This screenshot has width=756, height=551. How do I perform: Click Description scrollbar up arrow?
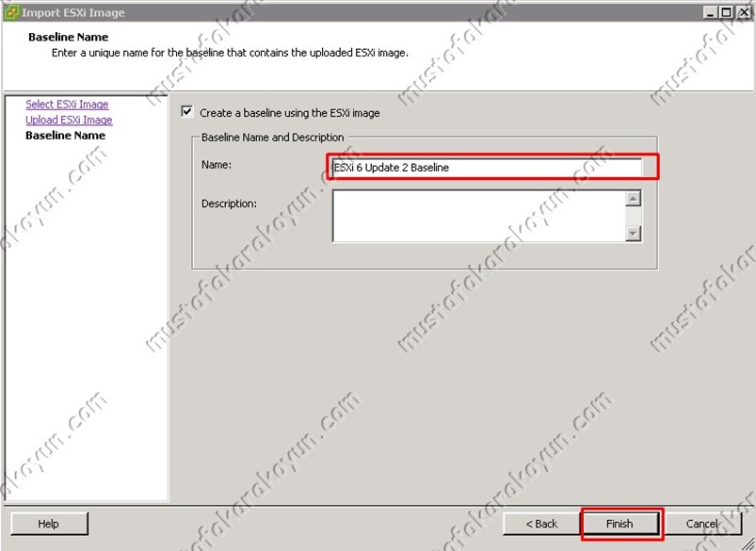tap(633, 199)
